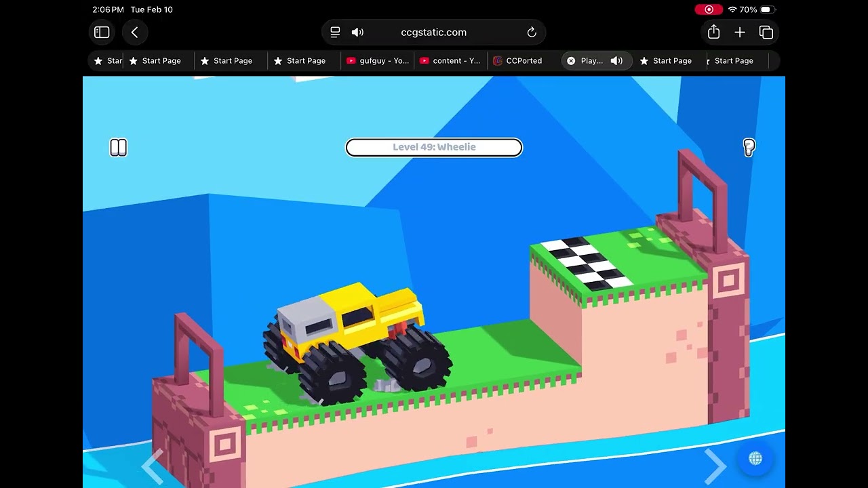
Task: Open the lightbulb hint icon
Action: (x=749, y=148)
